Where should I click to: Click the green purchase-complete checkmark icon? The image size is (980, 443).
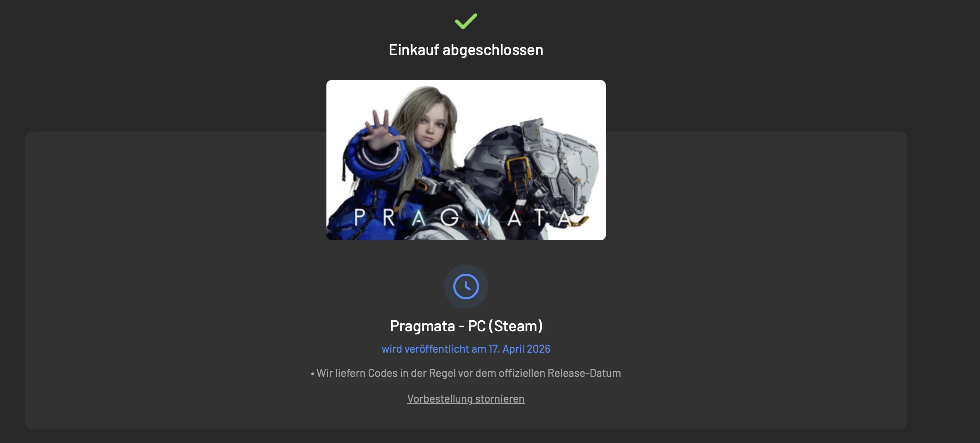tap(466, 21)
